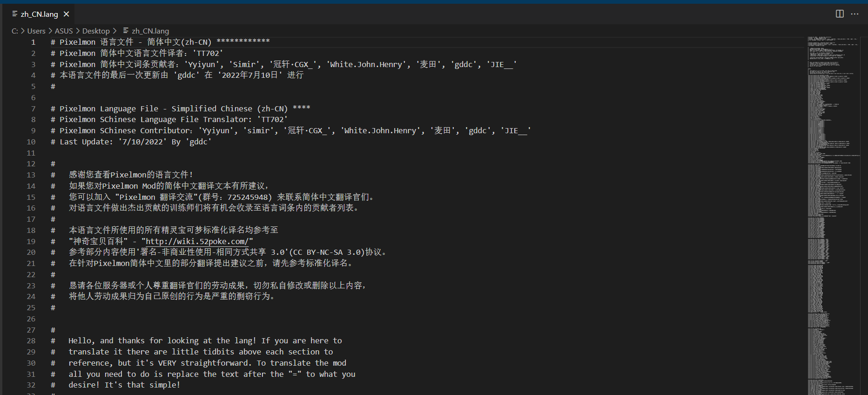Screen dimensions: 868x395
Task: Select the zh_CN.lang tab
Action: pyautogui.click(x=39, y=14)
